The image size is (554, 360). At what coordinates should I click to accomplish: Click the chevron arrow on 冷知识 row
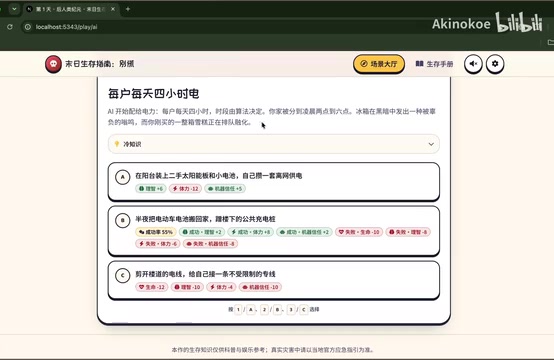[x=431, y=144]
